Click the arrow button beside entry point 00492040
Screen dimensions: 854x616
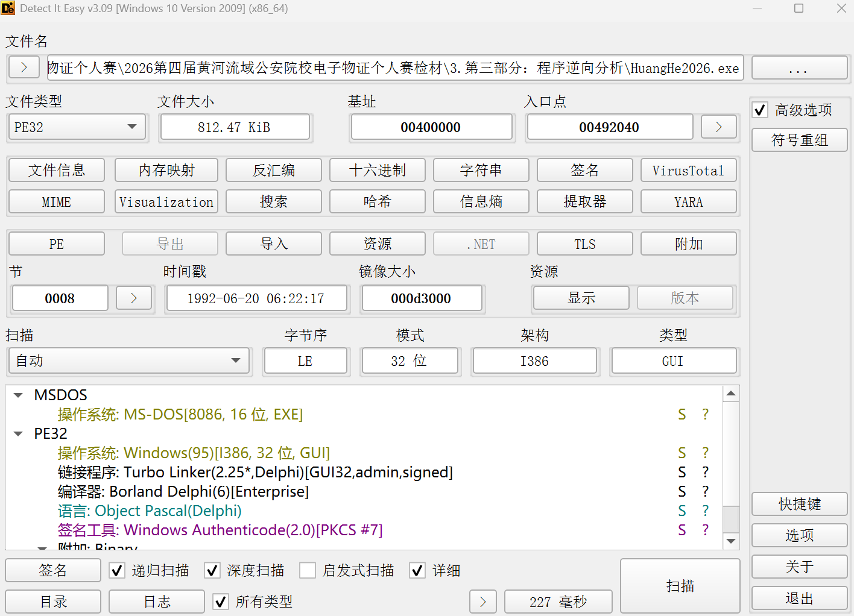coord(719,127)
